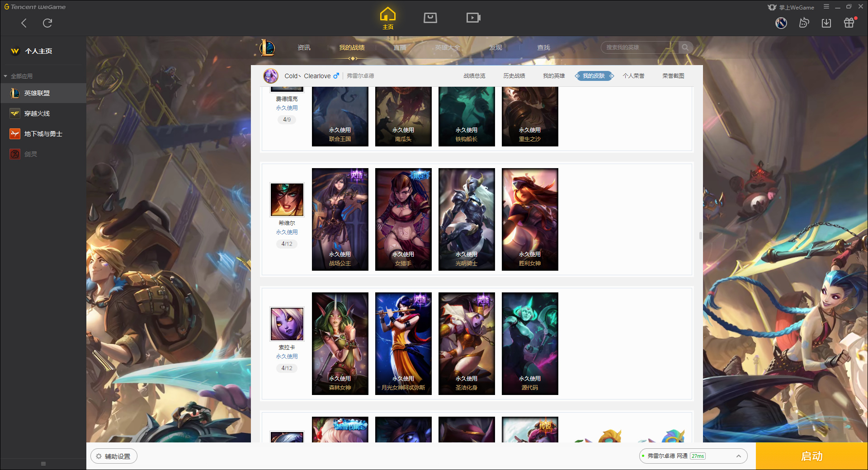Open the 月光女神阿尔弥斯 skin card
Screen dimensions: 868x470
[403, 343]
